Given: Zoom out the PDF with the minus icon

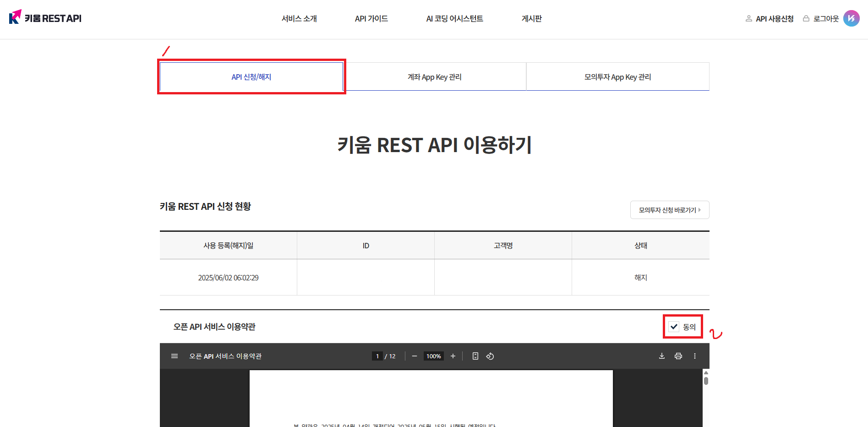Looking at the screenshot, I should click(414, 356).
